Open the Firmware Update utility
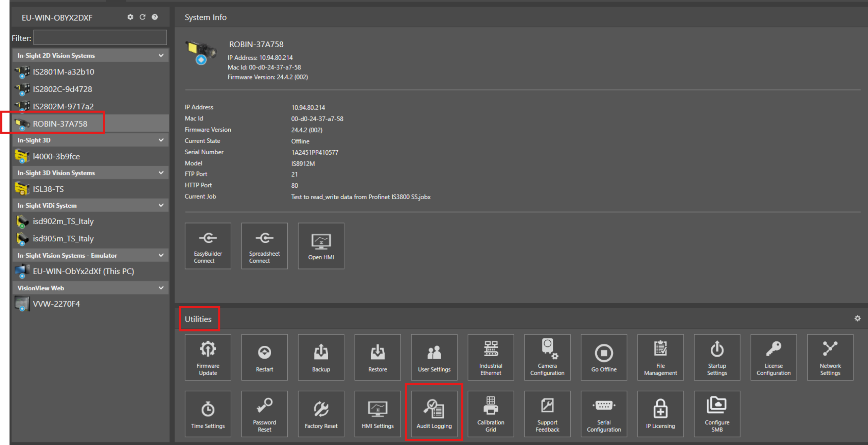This screenshot has height=445, width=868. (208, 357)
